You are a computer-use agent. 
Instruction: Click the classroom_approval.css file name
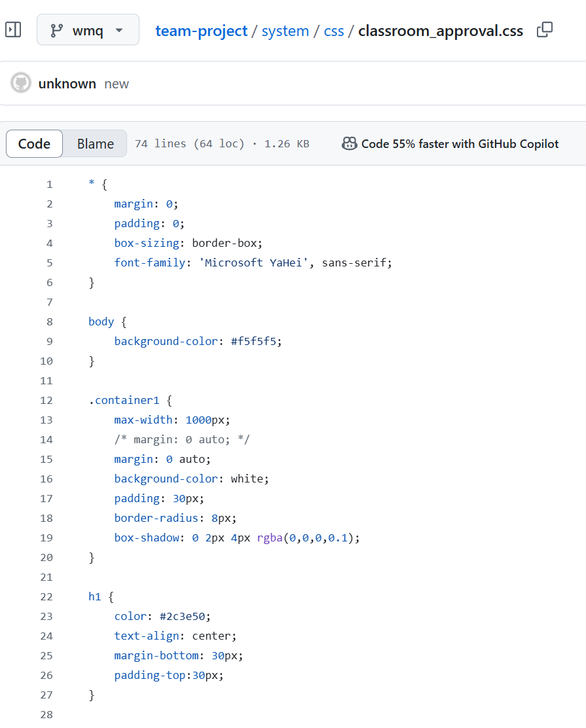(440, 31)
